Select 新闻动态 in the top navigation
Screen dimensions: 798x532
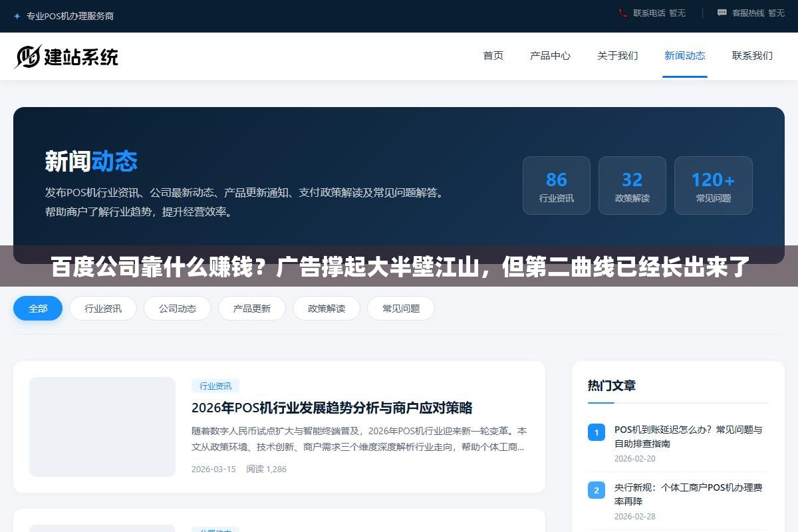(x=685, y=56)
